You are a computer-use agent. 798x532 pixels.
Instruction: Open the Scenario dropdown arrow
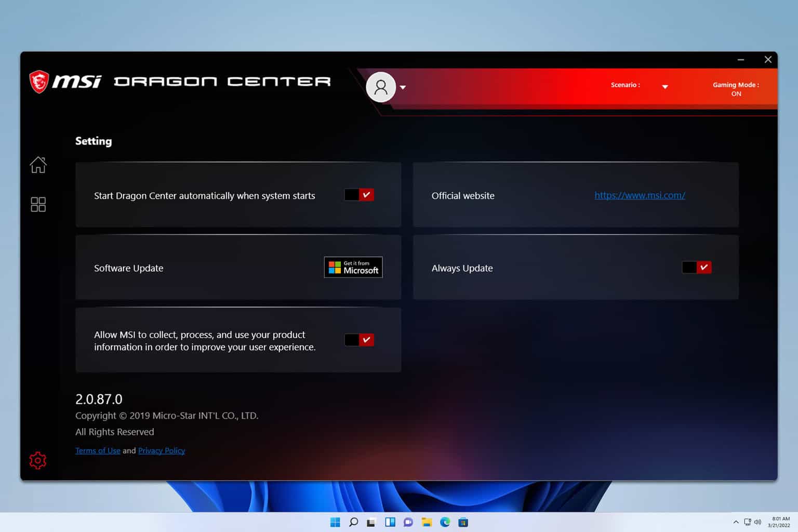point(665,87)
